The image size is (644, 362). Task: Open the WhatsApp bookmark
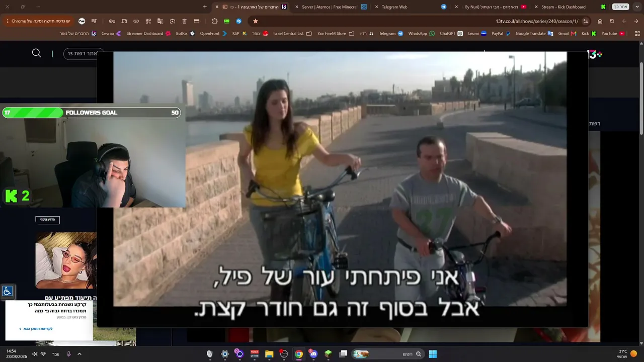pyautogui.click(x=422, y=34)
